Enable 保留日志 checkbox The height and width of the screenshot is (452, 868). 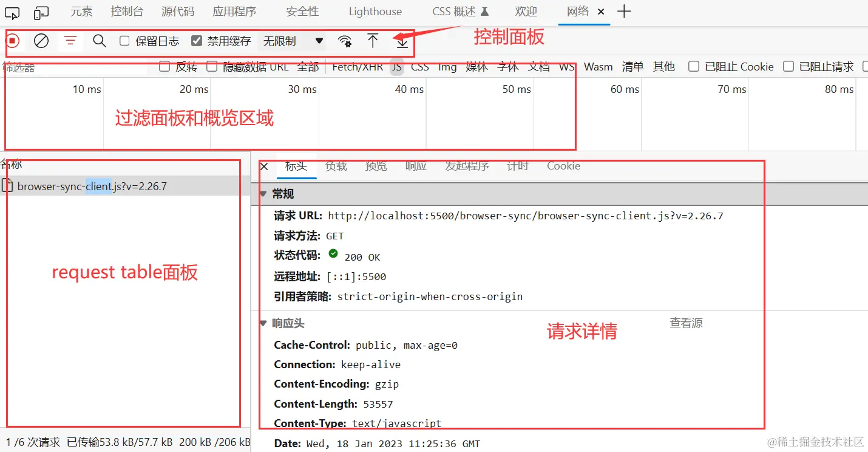coord(124,41)
